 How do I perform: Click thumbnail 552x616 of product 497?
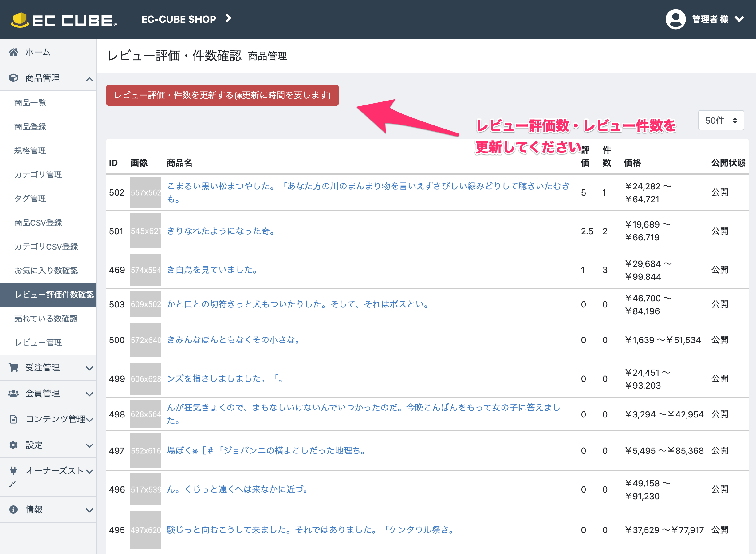(145, 451)
